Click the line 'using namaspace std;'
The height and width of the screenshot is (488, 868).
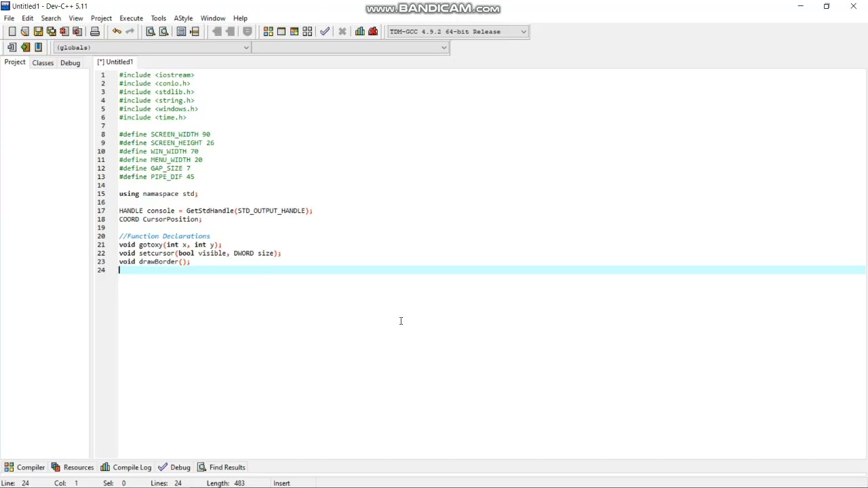tap(159, 194)
